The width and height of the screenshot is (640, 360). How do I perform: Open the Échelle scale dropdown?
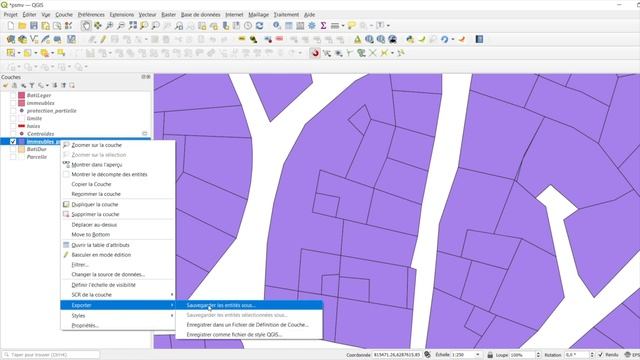coord(478,355)
